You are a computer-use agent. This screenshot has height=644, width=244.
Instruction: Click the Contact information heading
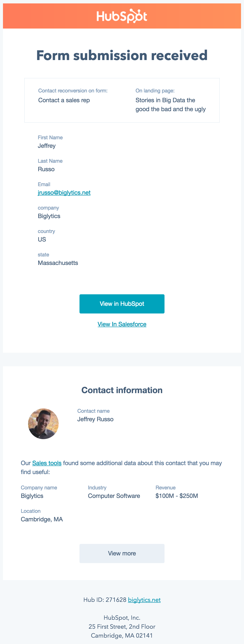(122, 390)
